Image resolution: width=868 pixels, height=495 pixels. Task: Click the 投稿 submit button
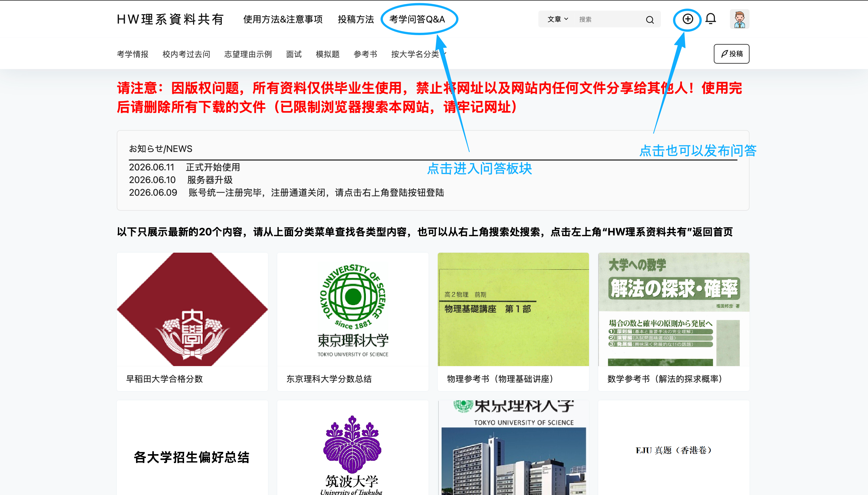click(x=731, y=54)
